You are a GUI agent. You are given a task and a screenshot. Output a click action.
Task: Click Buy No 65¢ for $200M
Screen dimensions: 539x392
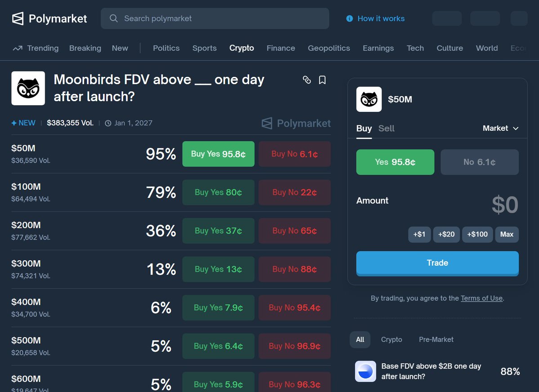click(x=294, y=231)
